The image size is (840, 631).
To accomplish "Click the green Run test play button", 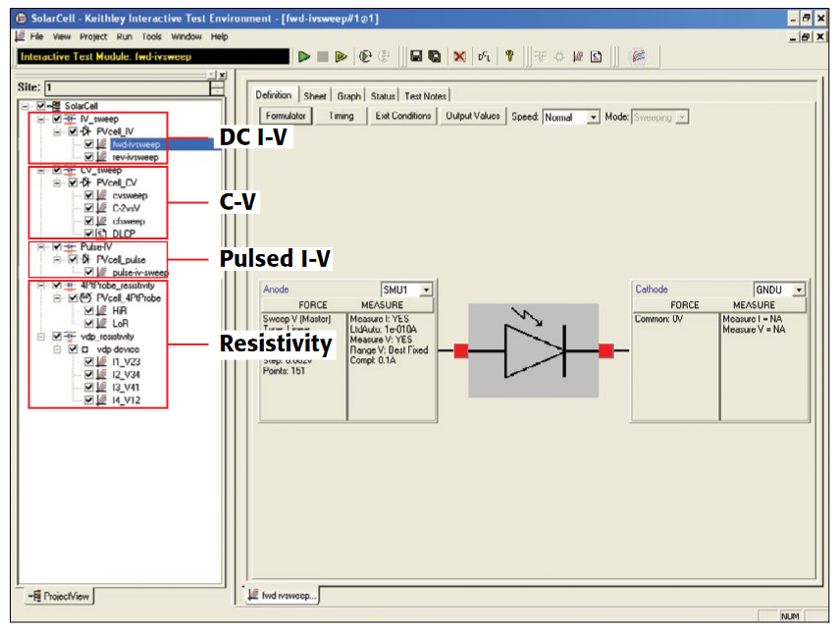I will pos(304,57).
